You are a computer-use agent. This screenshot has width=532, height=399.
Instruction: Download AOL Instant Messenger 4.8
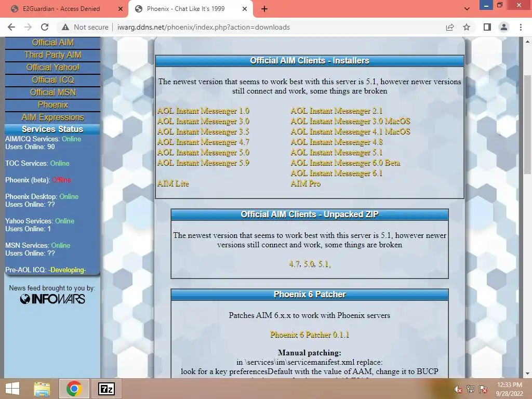tap(337, 142)
